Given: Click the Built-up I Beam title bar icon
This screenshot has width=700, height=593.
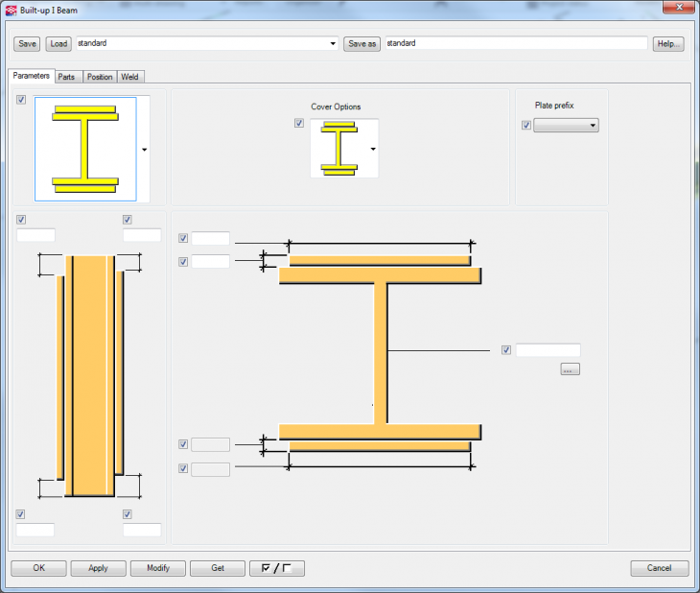Looking at the screenshot, I should pyautogui.click(x=11, y=10).
